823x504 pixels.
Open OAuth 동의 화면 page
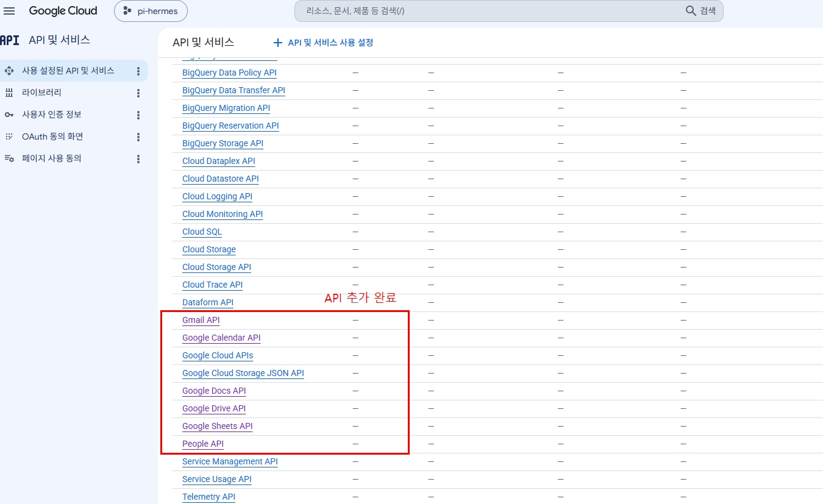[52, 137]
